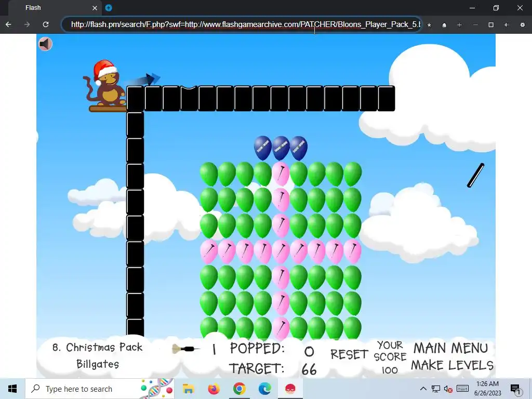Click YOUR SCORE 100 display
The height and width of the screenshot is (399, 532).
[390, 357]
